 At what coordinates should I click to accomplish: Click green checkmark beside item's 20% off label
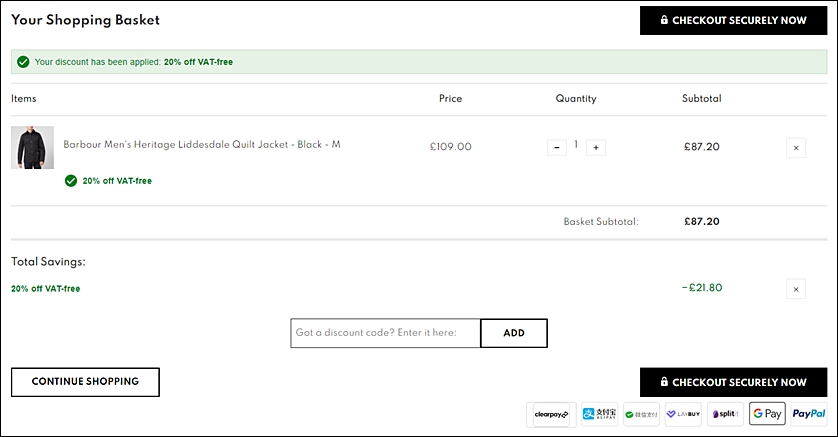[71, 181]
